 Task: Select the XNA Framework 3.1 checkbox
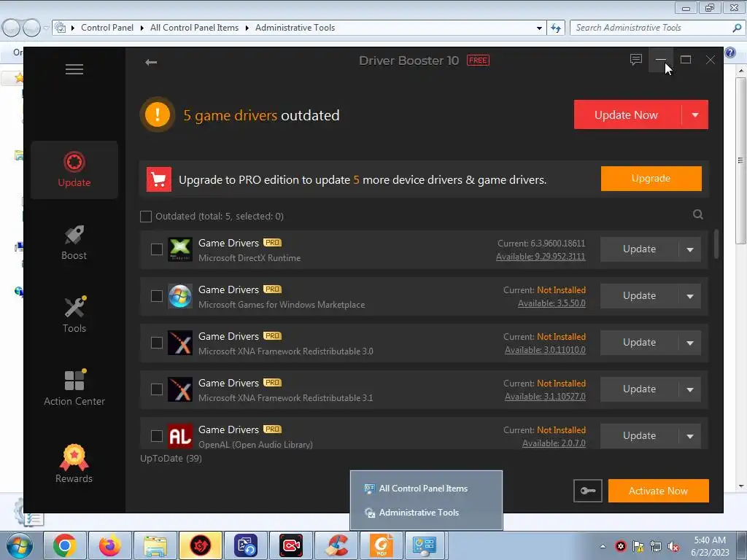(x=157, y=389)
